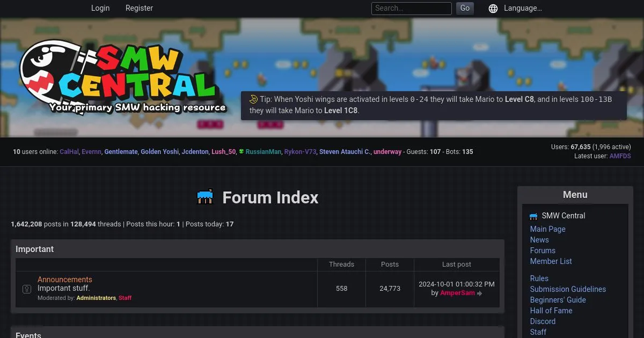Image resolution: width=644 pixels, height=338 pixels.
Task: Open Steven Atauchi C.'s profile
Action: click(345, 152)
